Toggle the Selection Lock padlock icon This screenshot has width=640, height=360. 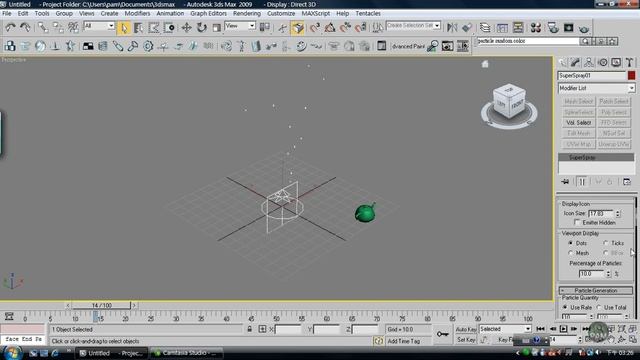tap(249, 329)
